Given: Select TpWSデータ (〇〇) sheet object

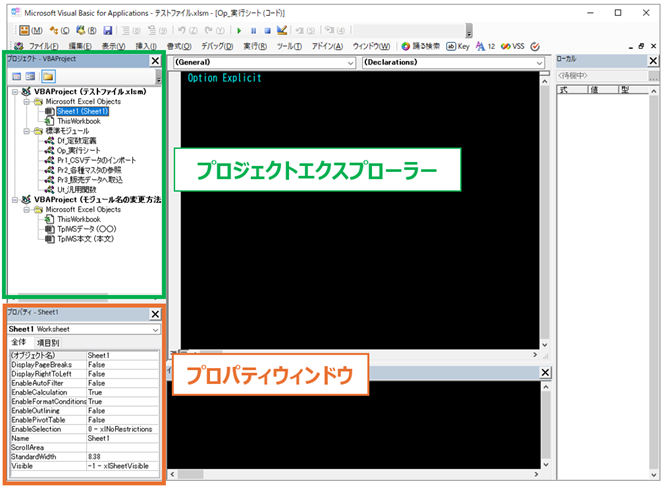Looking at the screenshot, I should 87,229.
